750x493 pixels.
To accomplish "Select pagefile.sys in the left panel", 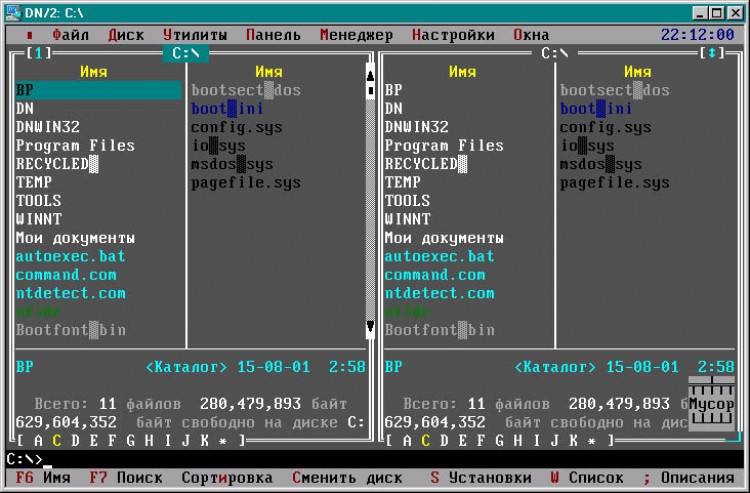I will (x=246, y=183).
